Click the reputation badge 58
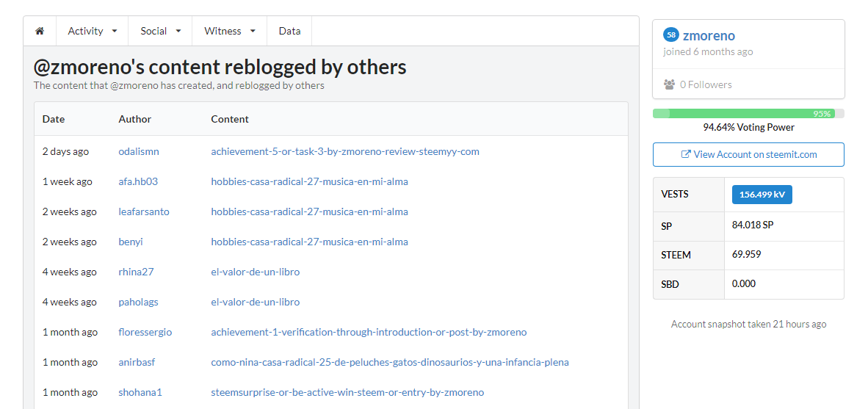 [x=671, y=35]
